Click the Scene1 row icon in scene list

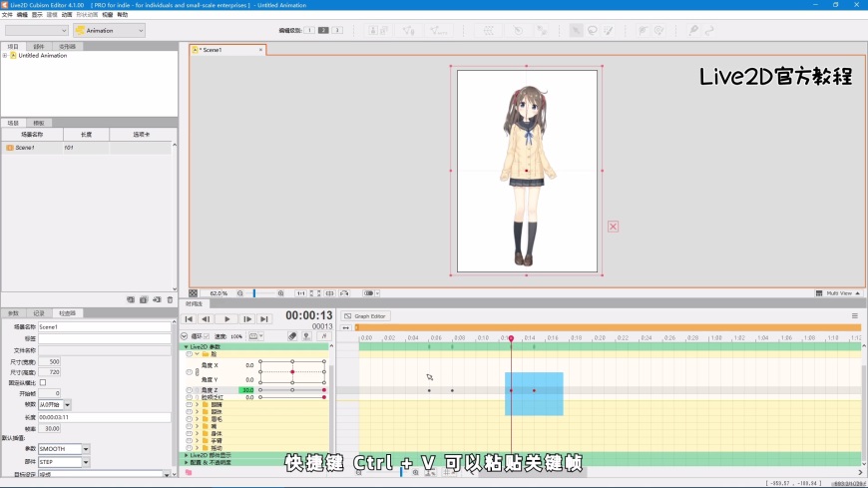(x=9, y=148)
